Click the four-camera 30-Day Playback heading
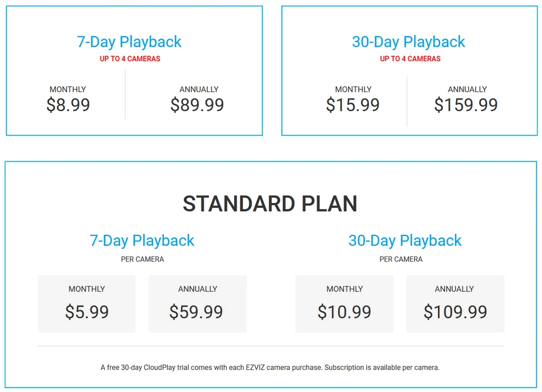The width and height of the screenshot is (542, 392). [409, 42]
